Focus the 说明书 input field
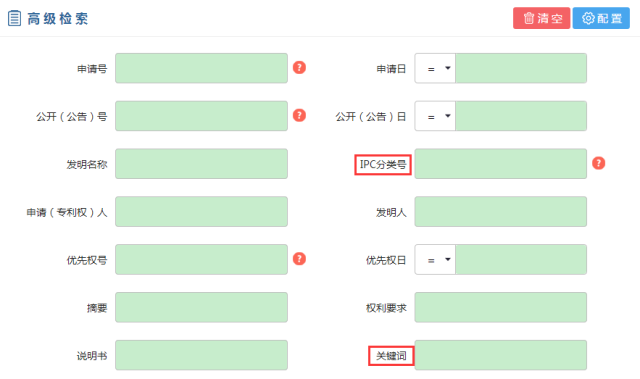640x379 pixels. pyautogui.click(x=201, y=355)
